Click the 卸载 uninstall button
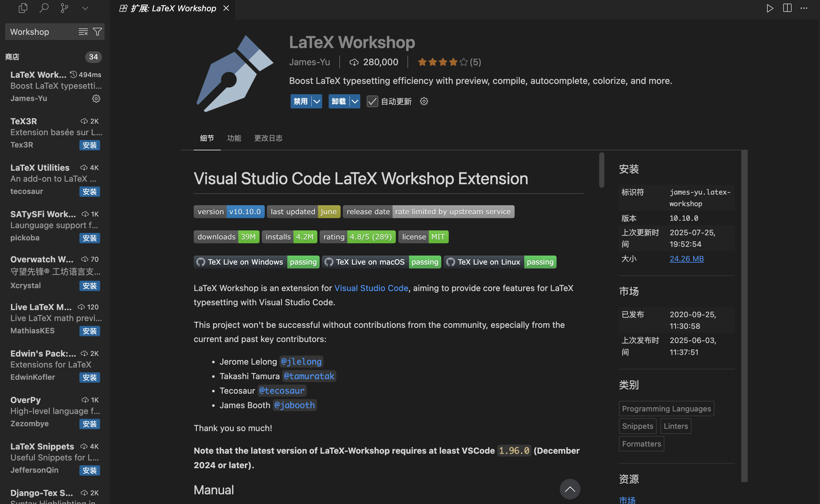Viewport: 820px width, 504px height. pyautogui.click(x=339, y=101)
